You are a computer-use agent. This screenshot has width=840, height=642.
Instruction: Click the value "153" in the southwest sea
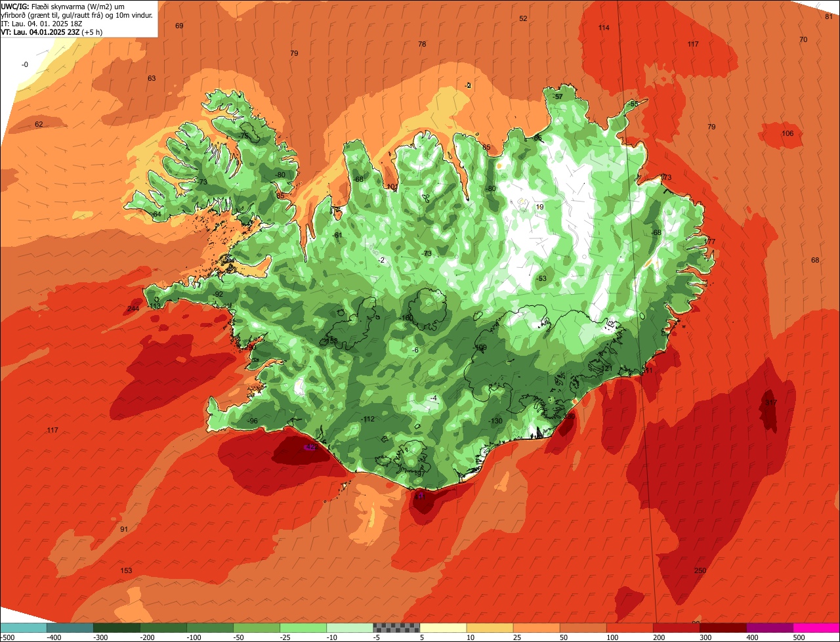point(126,570)
